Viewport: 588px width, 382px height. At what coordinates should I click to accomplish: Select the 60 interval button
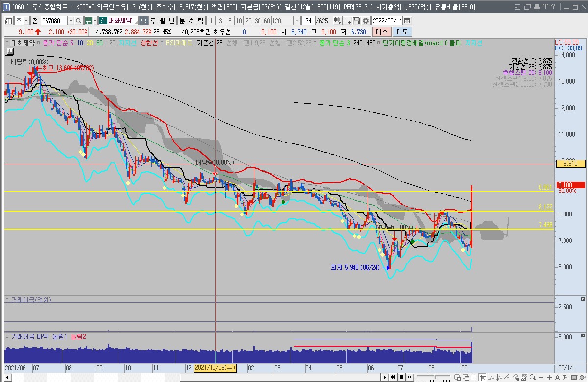click(x=267, y=21)
